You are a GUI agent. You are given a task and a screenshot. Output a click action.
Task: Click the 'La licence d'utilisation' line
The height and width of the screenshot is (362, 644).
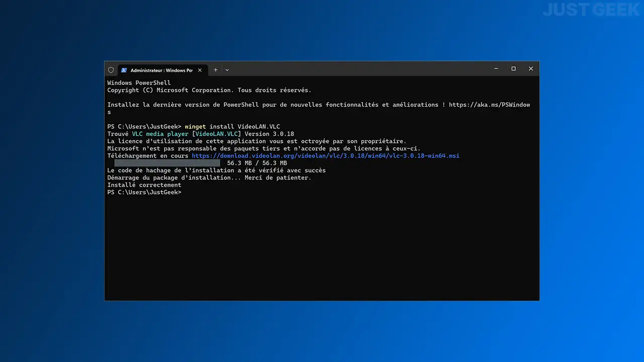[x=257, y=141]
